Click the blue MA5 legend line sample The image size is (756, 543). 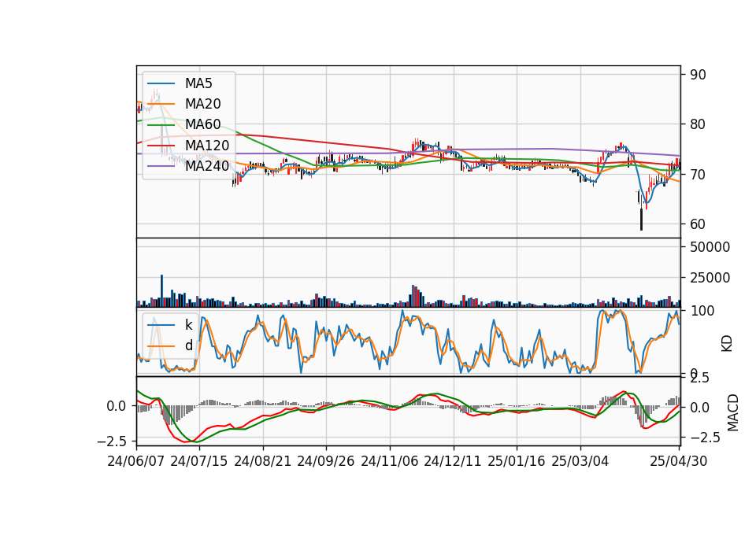pyautogui.click(x=161, y=84)
